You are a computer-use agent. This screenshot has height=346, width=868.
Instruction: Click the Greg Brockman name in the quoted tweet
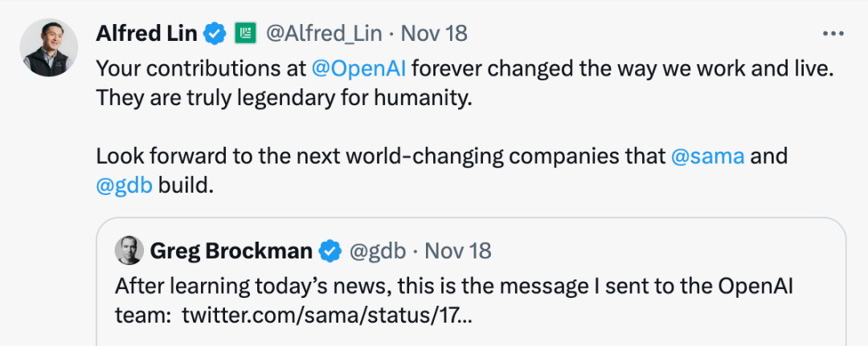(x=231, y=251)
